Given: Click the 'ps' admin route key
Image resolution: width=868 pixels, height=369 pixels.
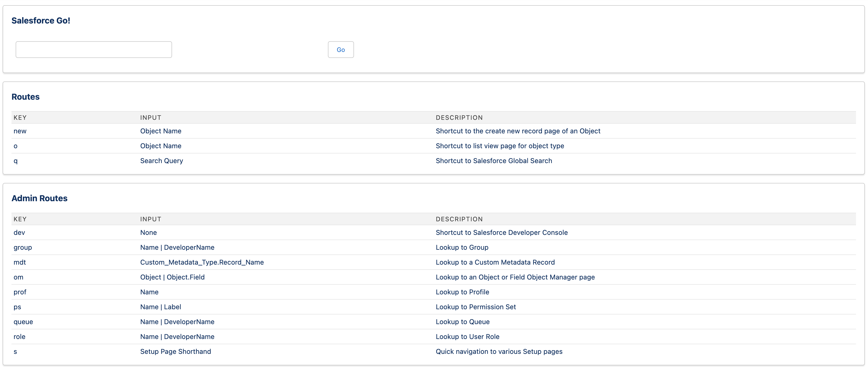Looking at the screenshot, I should pos(17,307).
